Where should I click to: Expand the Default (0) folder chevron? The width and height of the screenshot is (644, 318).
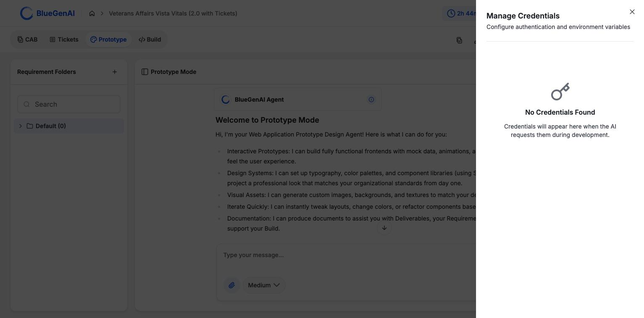pos(20,126)
